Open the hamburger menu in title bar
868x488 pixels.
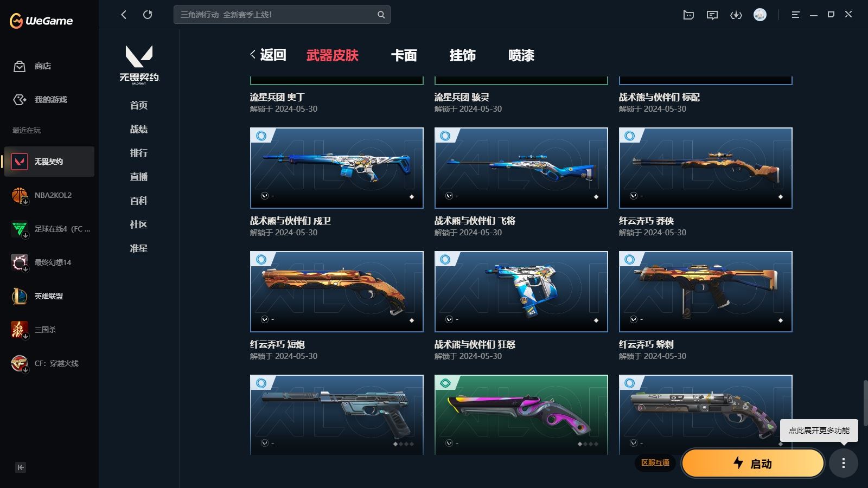click(795, 15)
